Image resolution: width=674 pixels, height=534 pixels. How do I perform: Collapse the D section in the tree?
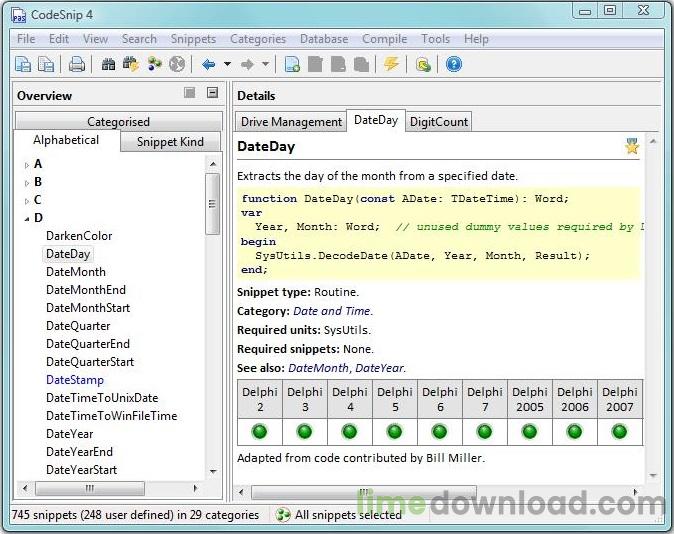[27, 219]
